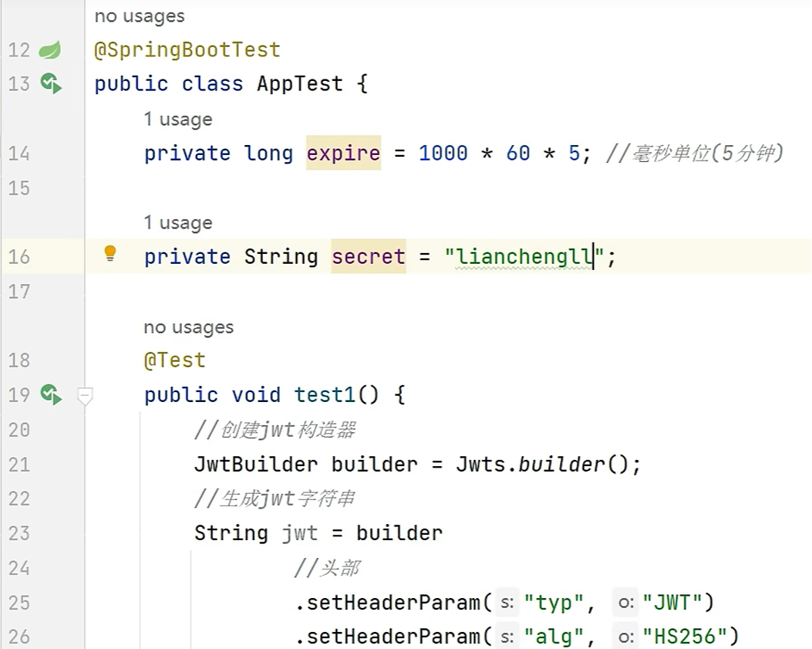Image resolution: width=812 pixels, height=649 pixels.
Task: Click line number 16 in gutter
Action: pyautogui.click(x=19, y=257)
